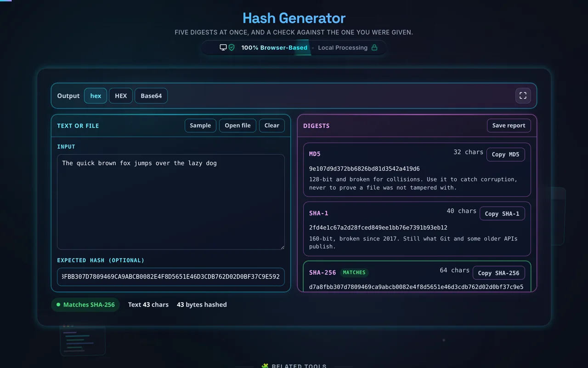Viewport: 588px width, 368px height.
Task: Click the Expected Hash input field
Action: pyautogui.click(x=171, y=277)
